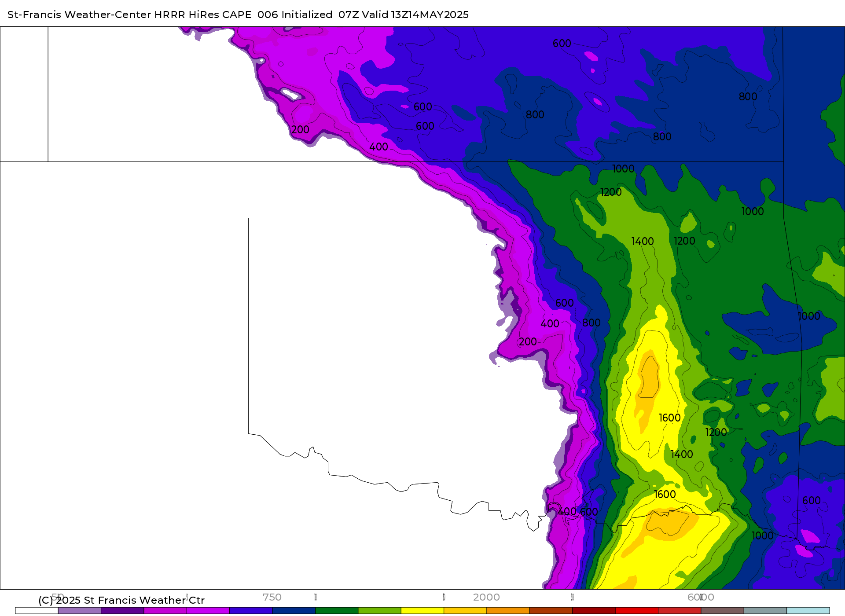Click the '1000' contour label nearest the bottom edge
This screenshot has height=616, width=845.
(x=763, y=536)
